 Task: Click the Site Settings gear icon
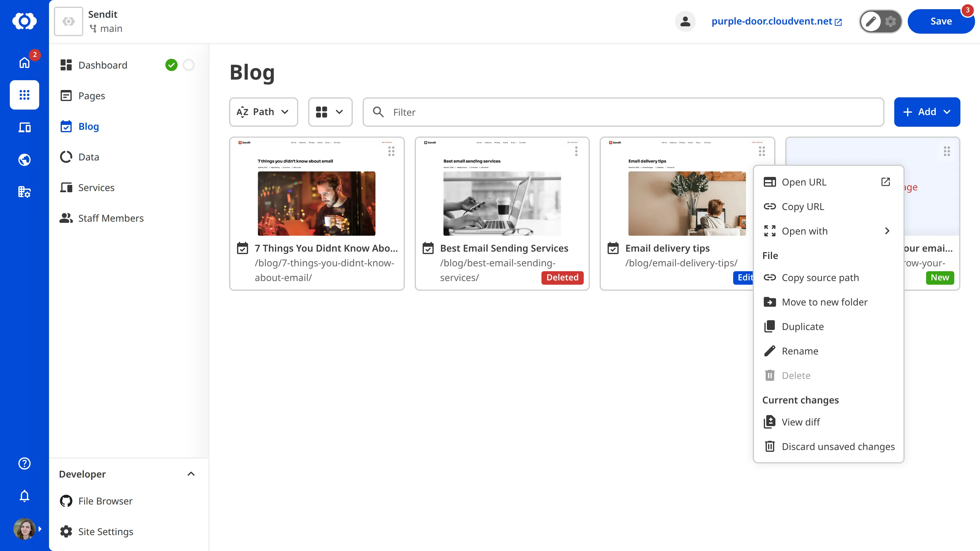point(66,532)
